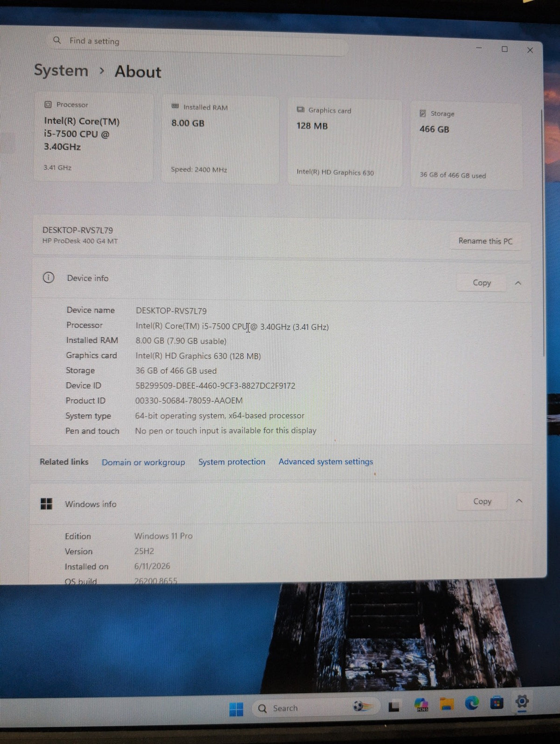Viewport: 560px width, 744px height.
Task: Click the Storage card drive icon
Action: pos(423,113)
